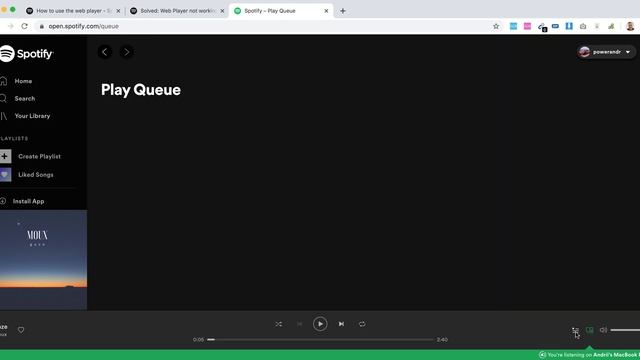Click the camera extension icon in toolbar
Viewport: 640px width, 360px height.
583,26
